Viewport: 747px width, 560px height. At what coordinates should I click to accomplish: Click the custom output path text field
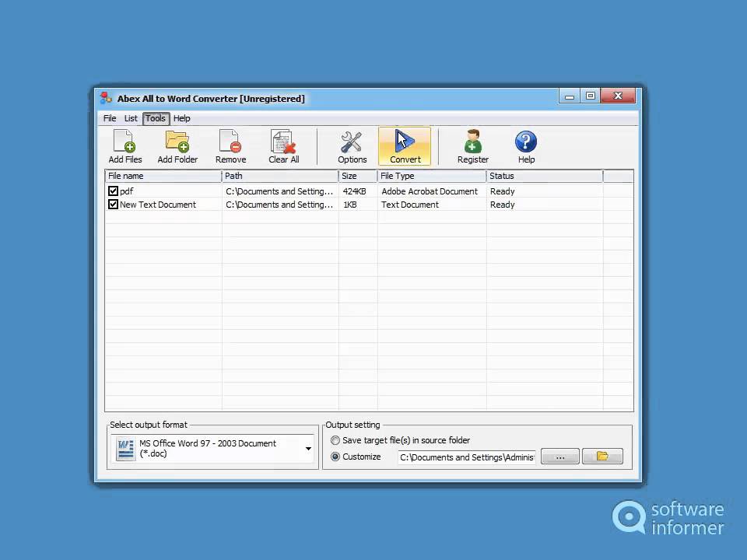coord(466,457)
